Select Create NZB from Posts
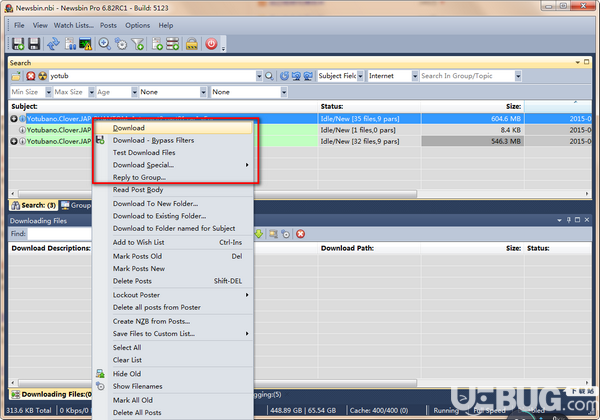This screenshot has width=600, height=420. (x=173, y=321)
